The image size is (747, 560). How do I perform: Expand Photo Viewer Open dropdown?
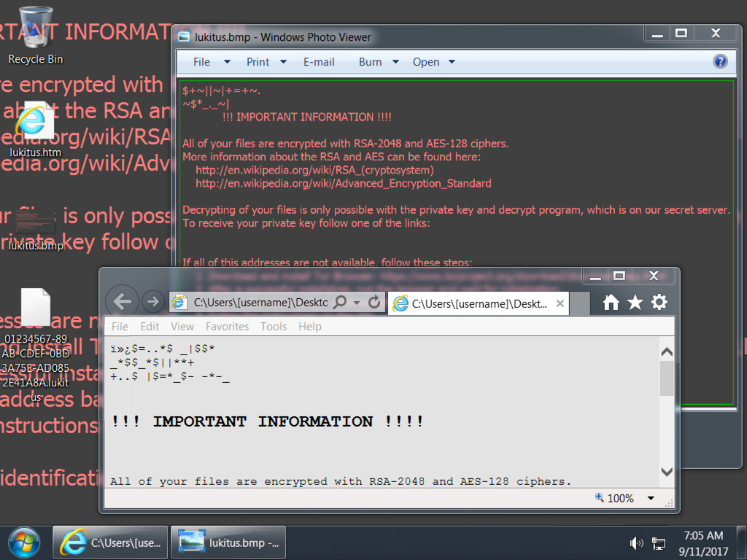coord(452,62)
